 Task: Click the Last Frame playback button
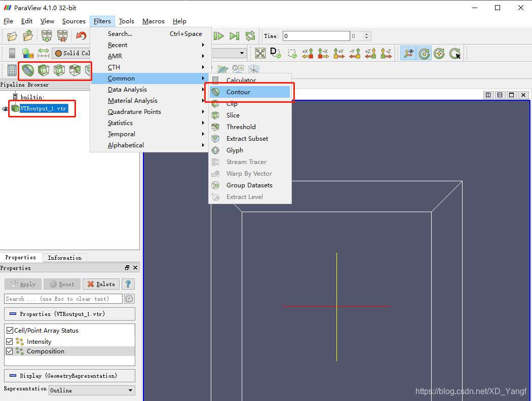tap(235, 35)
